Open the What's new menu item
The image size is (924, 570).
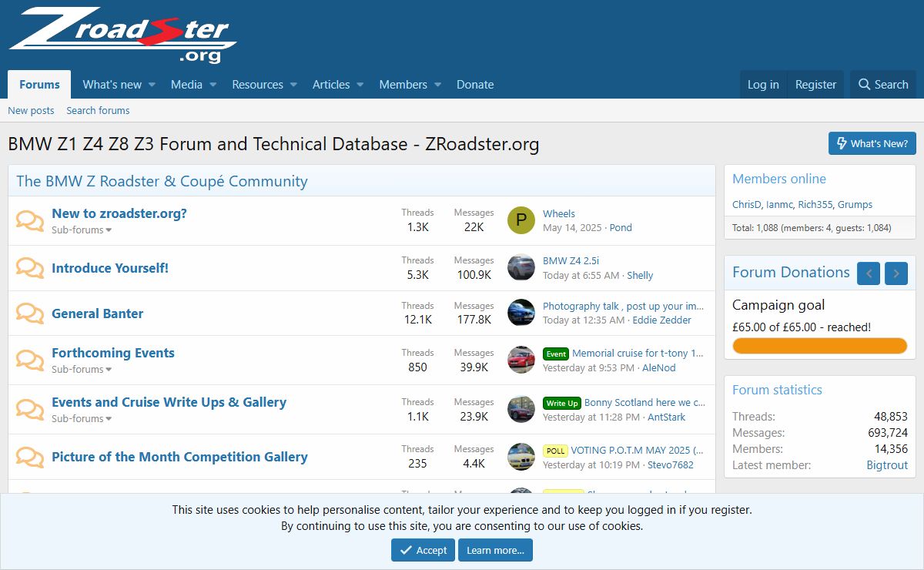coord(112,85)
